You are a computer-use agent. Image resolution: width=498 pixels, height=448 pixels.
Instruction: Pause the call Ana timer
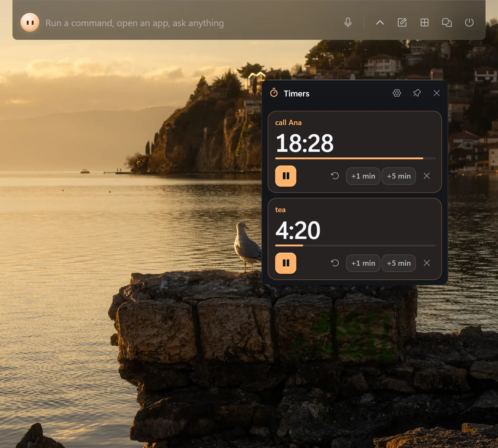point(286,176)
